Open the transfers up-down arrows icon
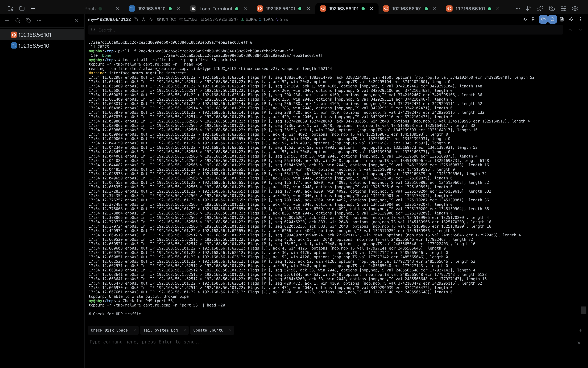Viewport: 588px width, 368px height. pyautogui.click(x=529, y=9)
